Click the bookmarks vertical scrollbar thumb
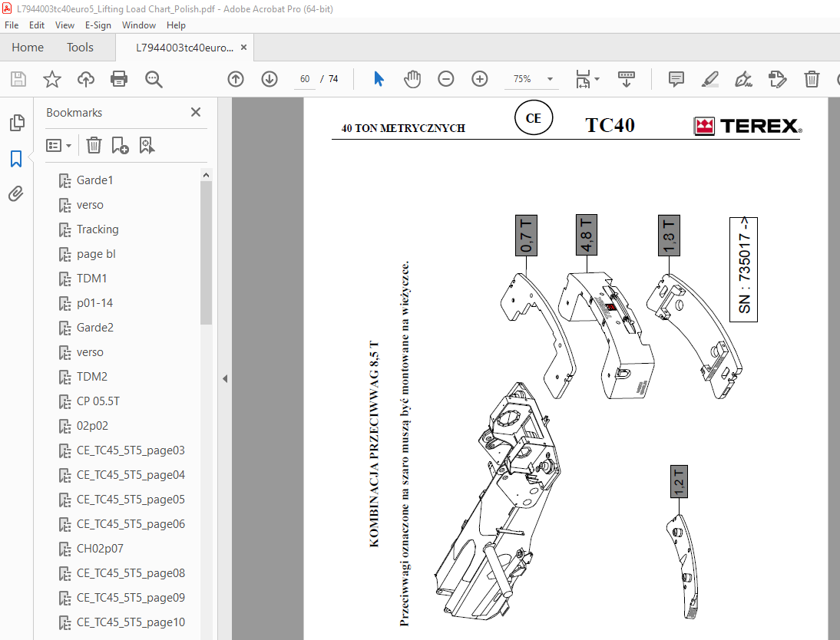This screenshot has width=840, height=640. point(207,252)
